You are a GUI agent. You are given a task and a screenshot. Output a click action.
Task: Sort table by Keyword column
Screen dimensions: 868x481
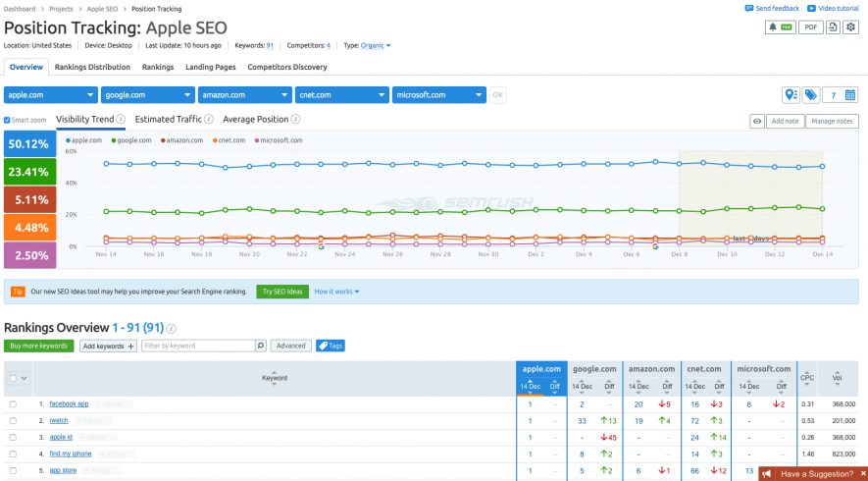(x=275, y=379)
